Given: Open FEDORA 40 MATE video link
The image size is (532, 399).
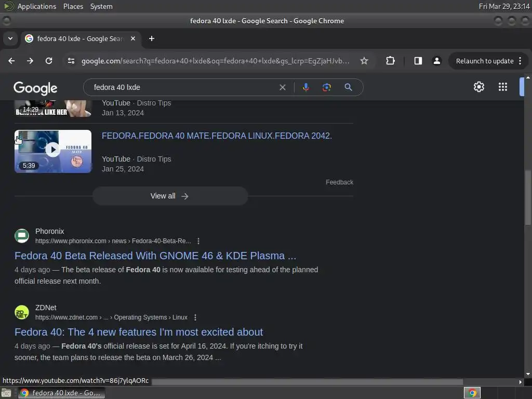Looking at the screenshot, I should tap(217, 136).
